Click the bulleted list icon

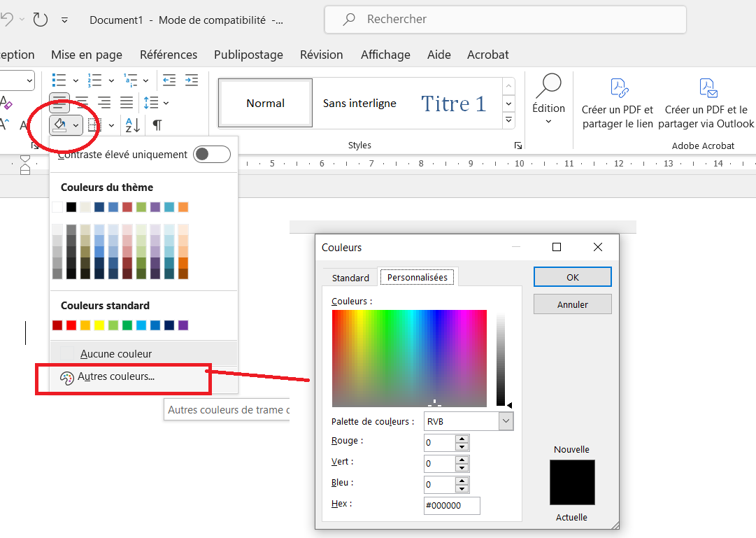tap(60, 80)
